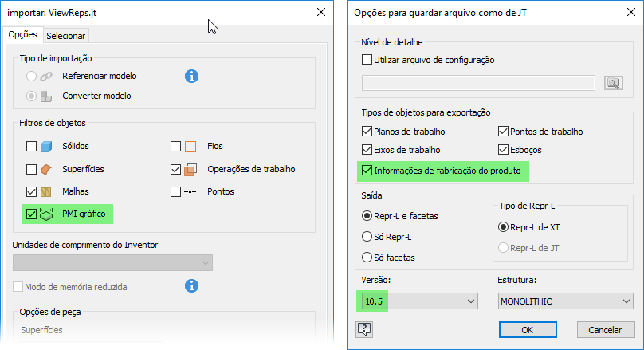Click the help question mark icon
Screen dimensions: 644x350
click(x=366, y=328)
